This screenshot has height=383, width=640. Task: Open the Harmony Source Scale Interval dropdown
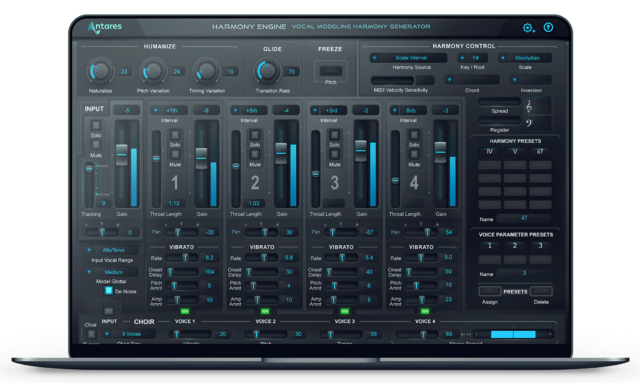pyautogui.click(x=408, y=58)
